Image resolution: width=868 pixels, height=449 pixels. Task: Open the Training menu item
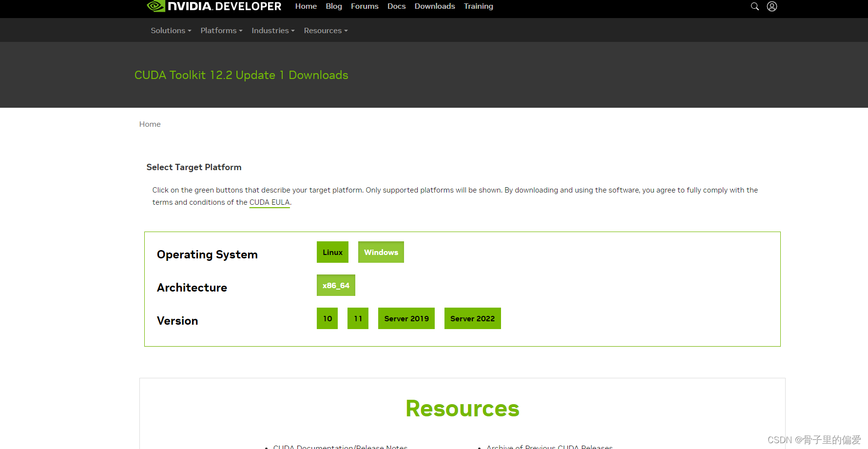pyautogui.click(x=478, y=6)
